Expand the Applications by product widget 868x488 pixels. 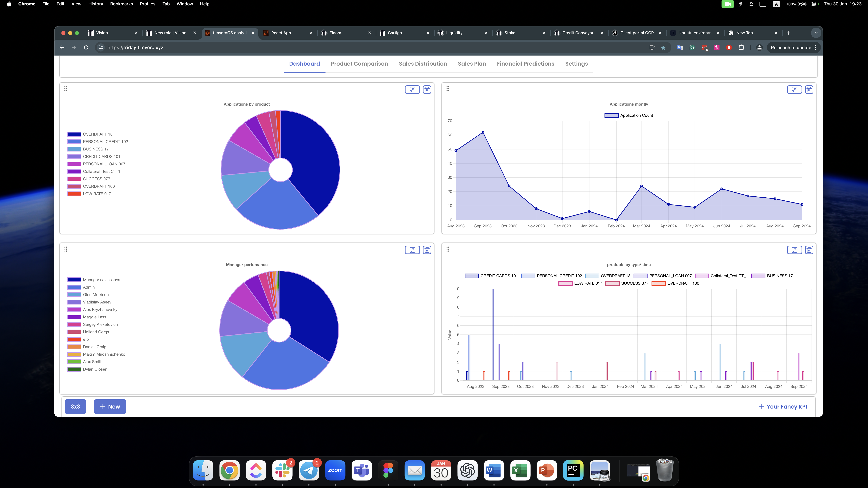(x=412, y=90)
